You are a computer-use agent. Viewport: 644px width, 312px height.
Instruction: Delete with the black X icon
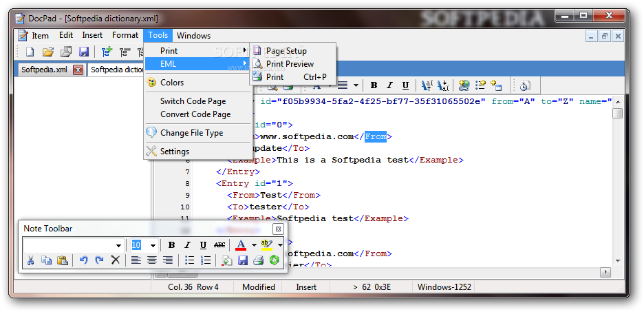[116, 260]
